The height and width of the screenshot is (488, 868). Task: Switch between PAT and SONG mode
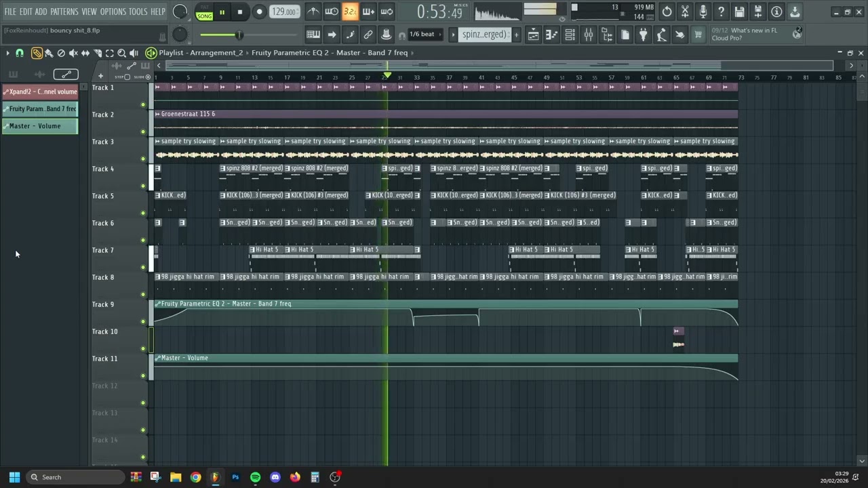(204, 12)
